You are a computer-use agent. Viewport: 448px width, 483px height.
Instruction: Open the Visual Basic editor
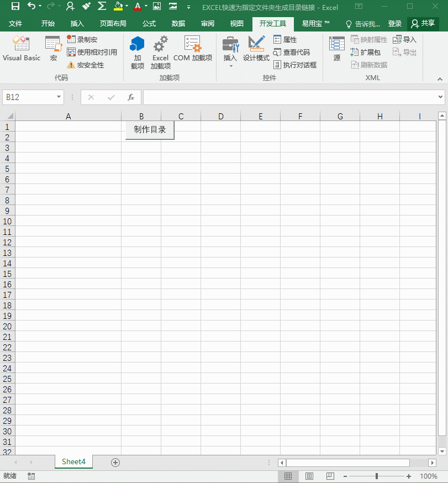[x=22, y=49]
